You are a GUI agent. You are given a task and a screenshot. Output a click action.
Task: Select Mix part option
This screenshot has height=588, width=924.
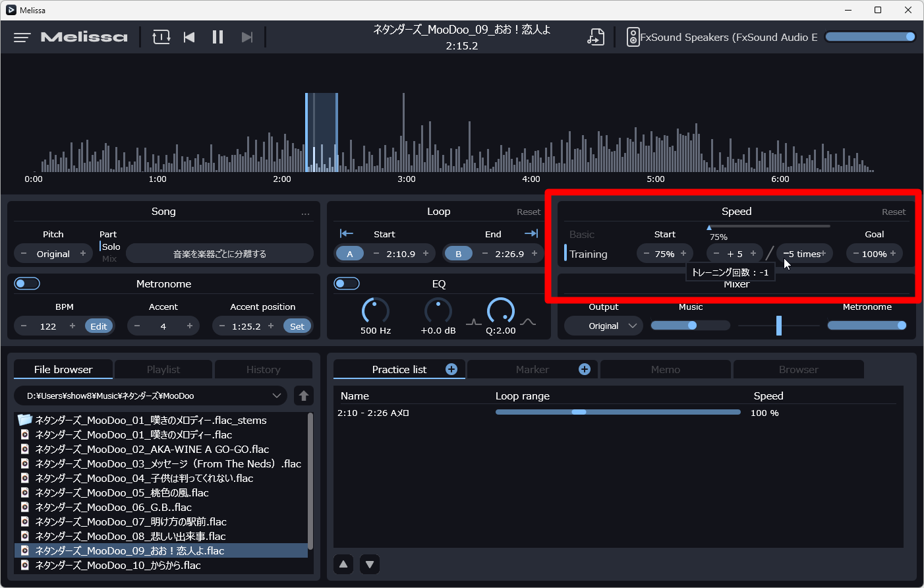click(109, 258)
